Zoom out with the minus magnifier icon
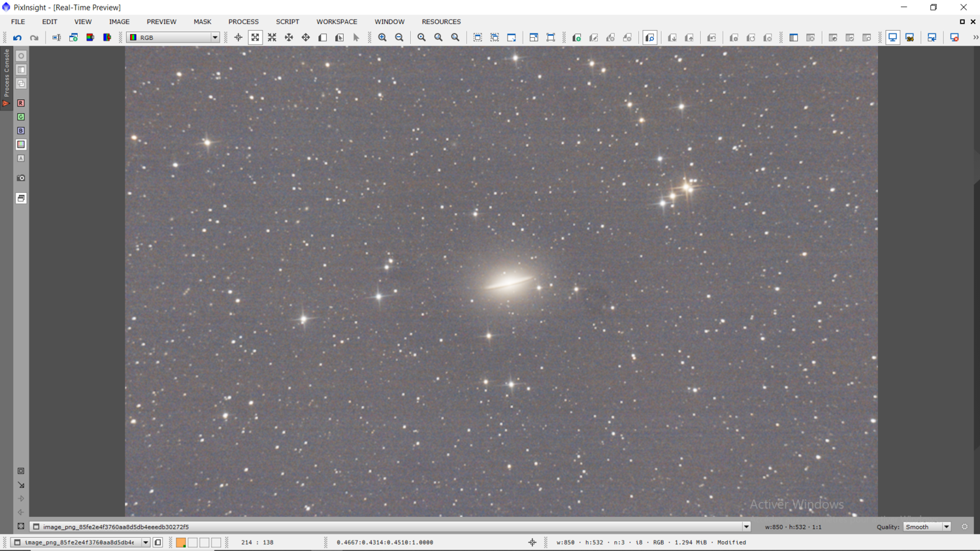This screenshot has height=551, width=980. [399, 38]
